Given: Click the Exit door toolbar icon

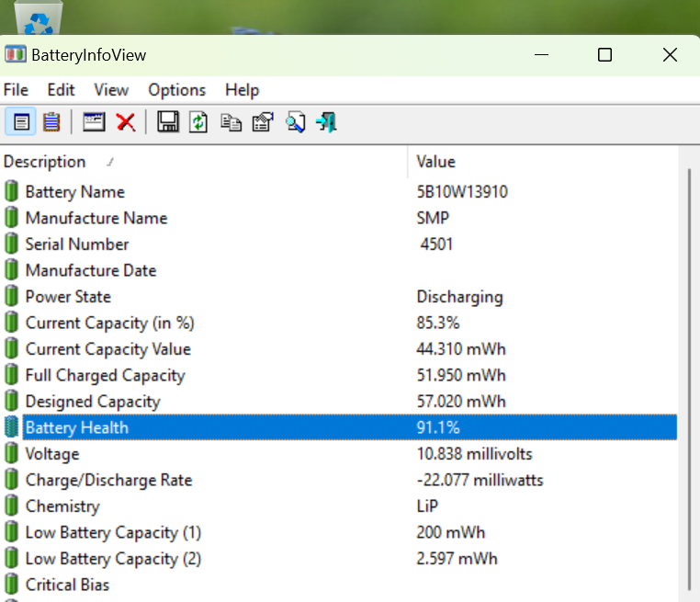Looking at the screenshot, I should [x=326, y=122].
